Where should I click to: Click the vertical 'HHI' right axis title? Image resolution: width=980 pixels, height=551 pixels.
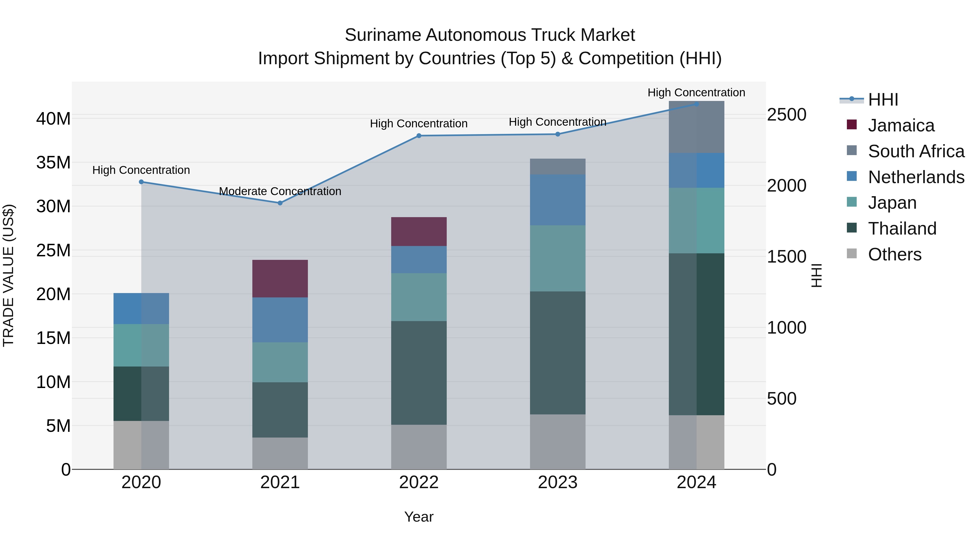pyautogui.click(x=816, y=275)
